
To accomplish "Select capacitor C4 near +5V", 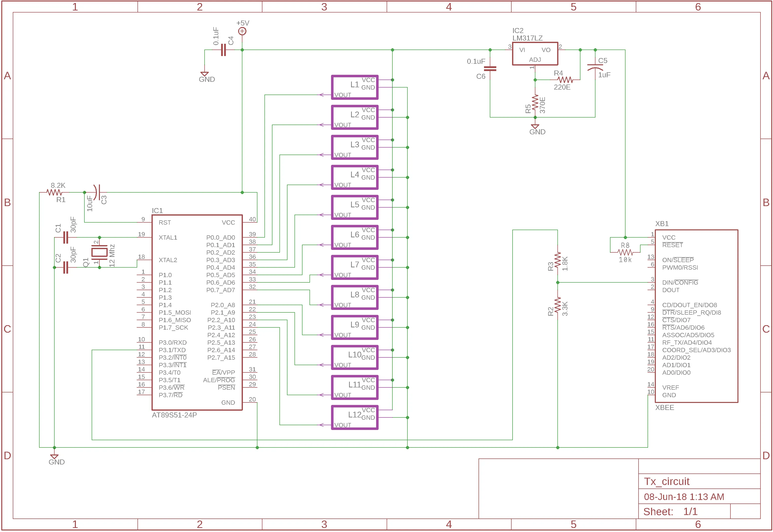I will [223, 50].
